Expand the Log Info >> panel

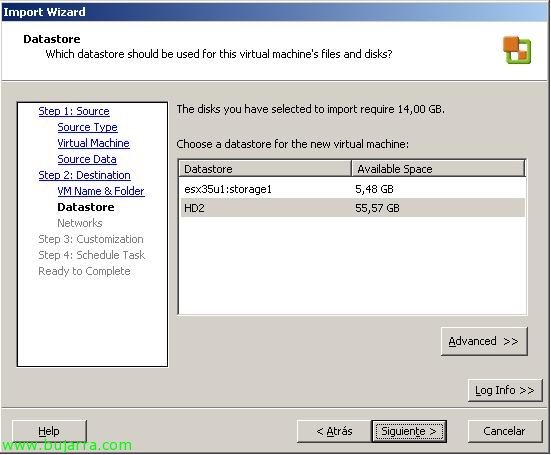(505, 390)
